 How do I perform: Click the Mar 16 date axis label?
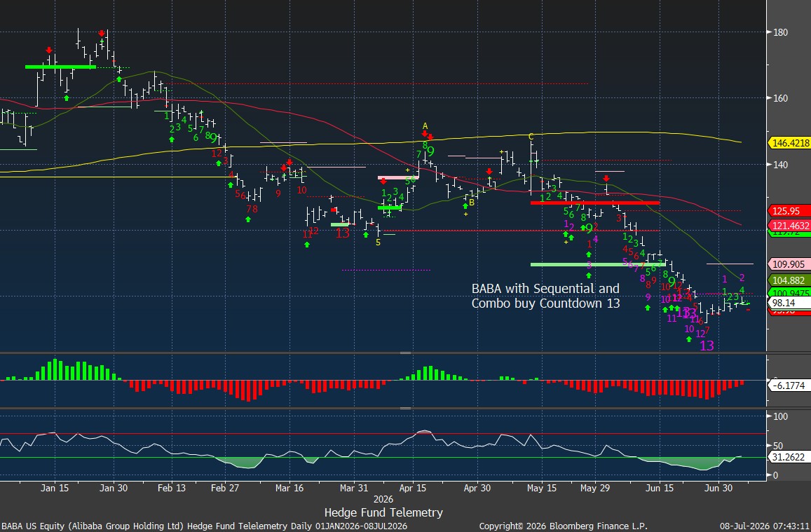click(x=289, y=488)
